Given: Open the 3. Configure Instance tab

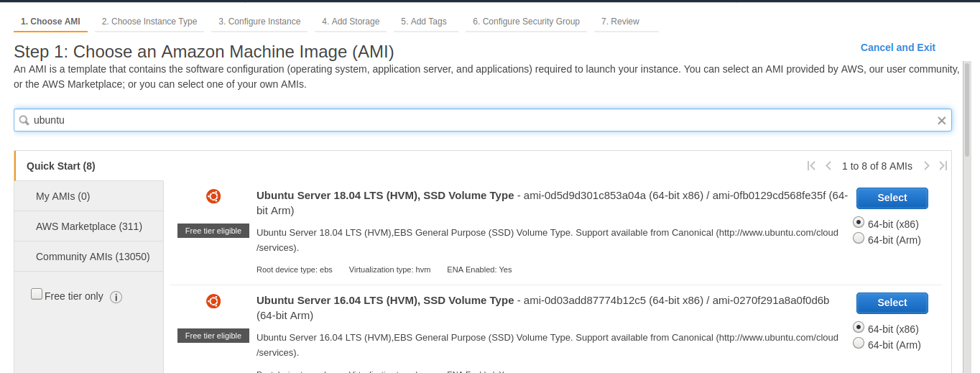Looking at the screenshot, I should tap(259, 22).
